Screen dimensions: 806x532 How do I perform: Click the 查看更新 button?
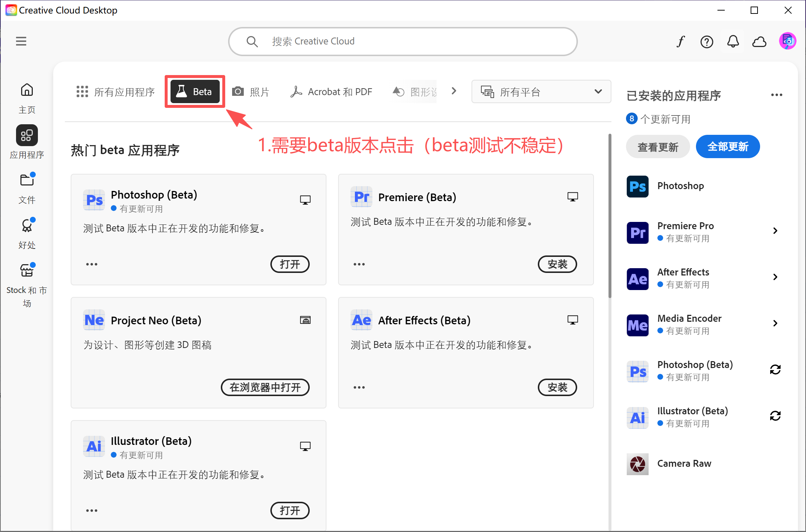(658, 147)
